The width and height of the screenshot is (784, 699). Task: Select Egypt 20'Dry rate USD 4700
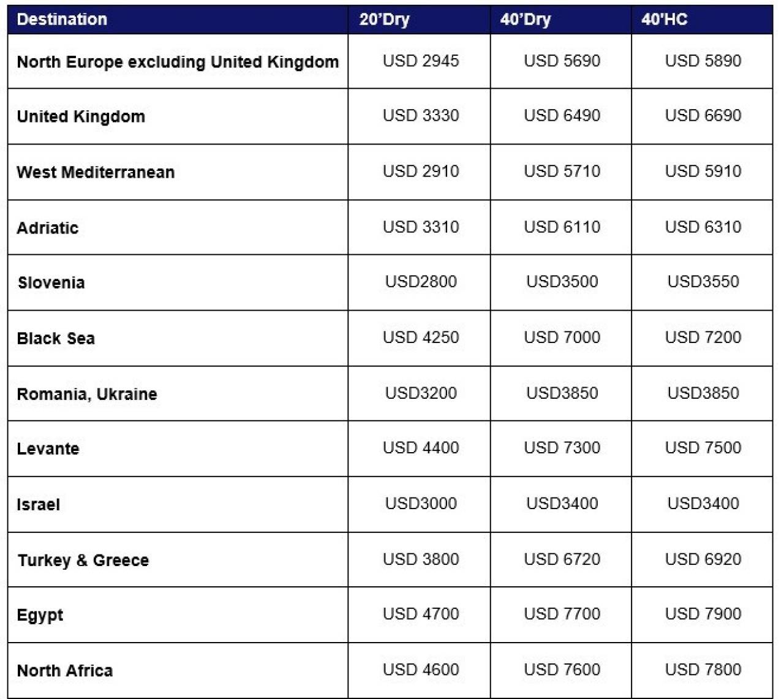tap(421, 613)
